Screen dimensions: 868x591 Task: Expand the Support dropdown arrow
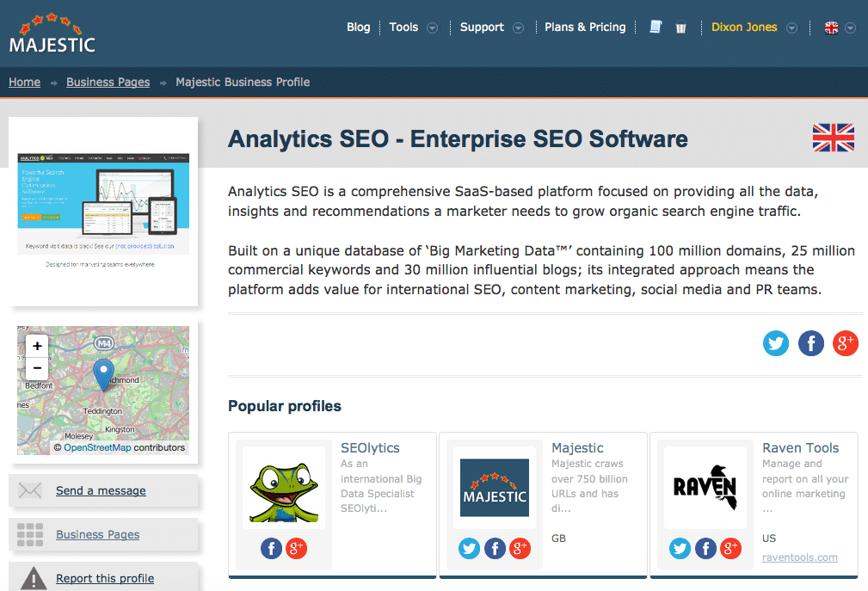518,28
